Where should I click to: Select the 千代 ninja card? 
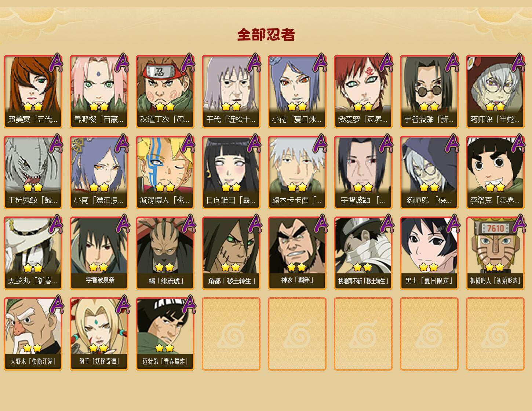[231, 92]
